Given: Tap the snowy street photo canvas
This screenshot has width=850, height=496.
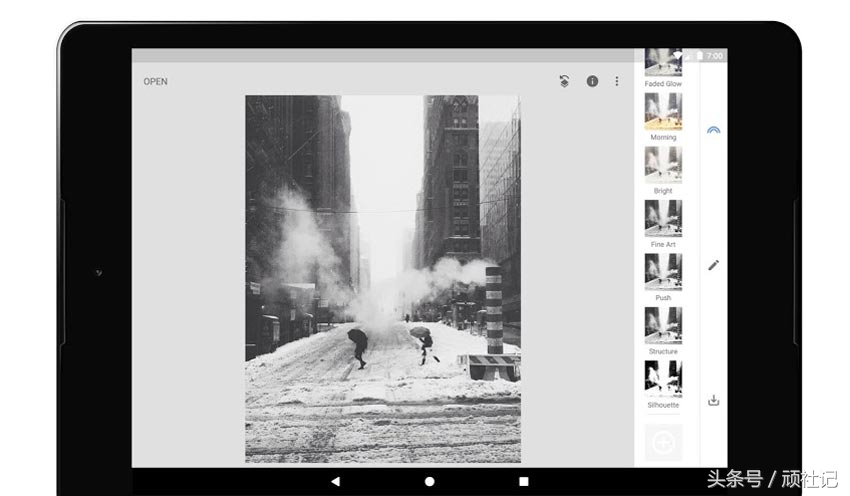Looking at the screenshot, I should point(383,278).
